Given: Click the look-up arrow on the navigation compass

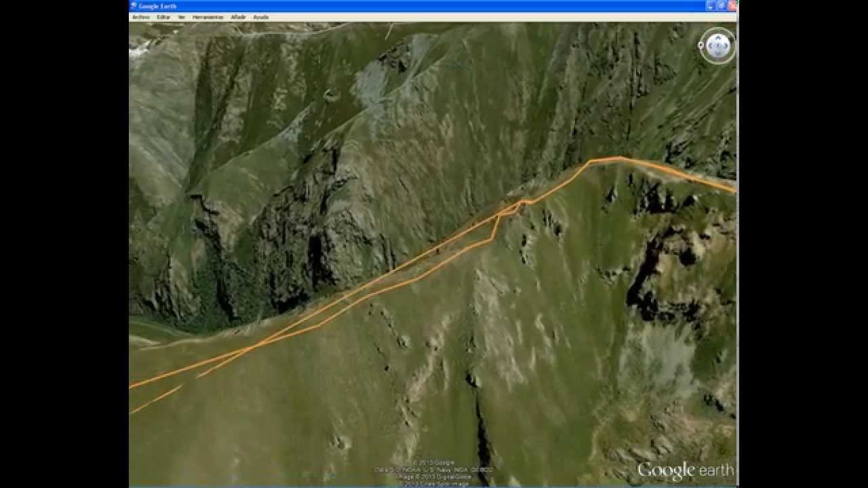Looking at the screenshot, I should pos(717,38).
